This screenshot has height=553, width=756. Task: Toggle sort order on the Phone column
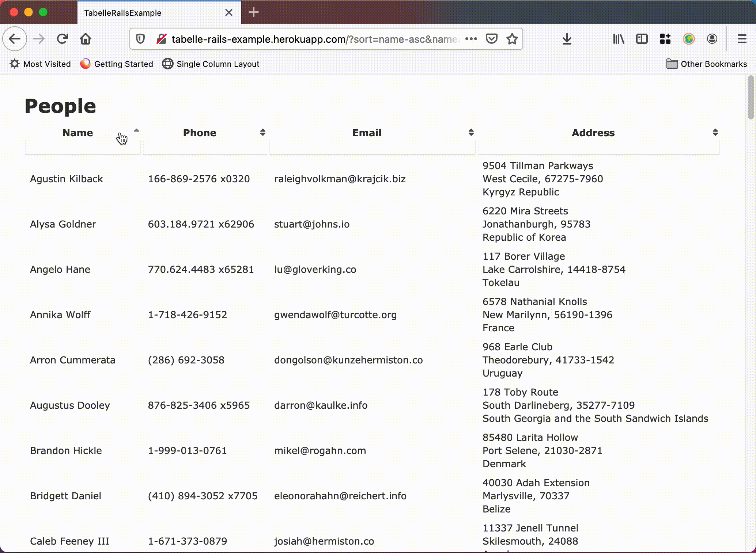262,133
